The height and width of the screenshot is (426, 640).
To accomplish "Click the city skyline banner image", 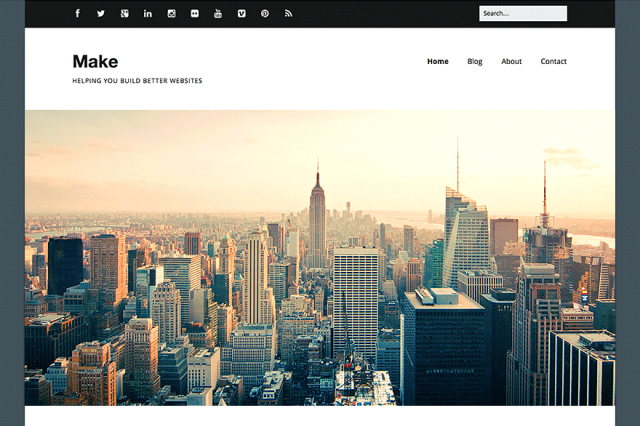I will tap(320, 257).
